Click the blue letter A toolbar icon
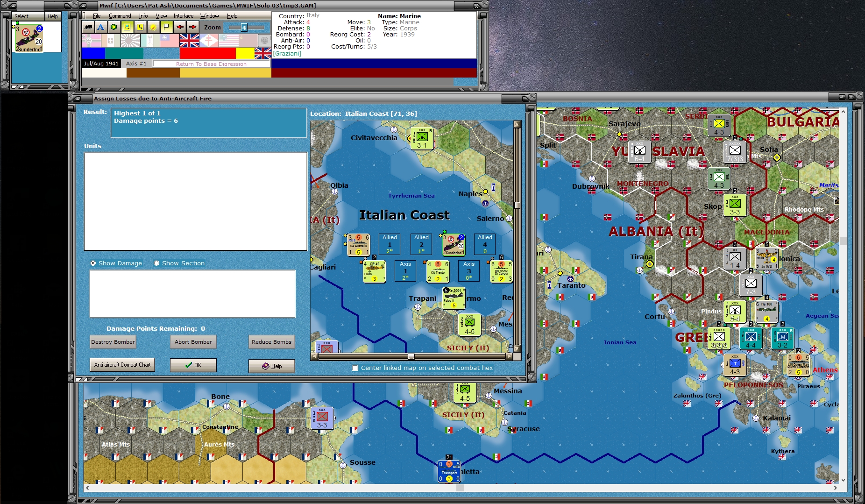This screenshot has height=504, width=865. click(100, 27)
